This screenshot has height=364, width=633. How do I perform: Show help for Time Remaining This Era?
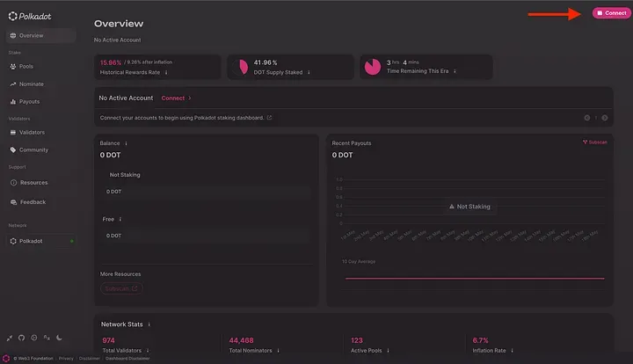click(455, 71)
